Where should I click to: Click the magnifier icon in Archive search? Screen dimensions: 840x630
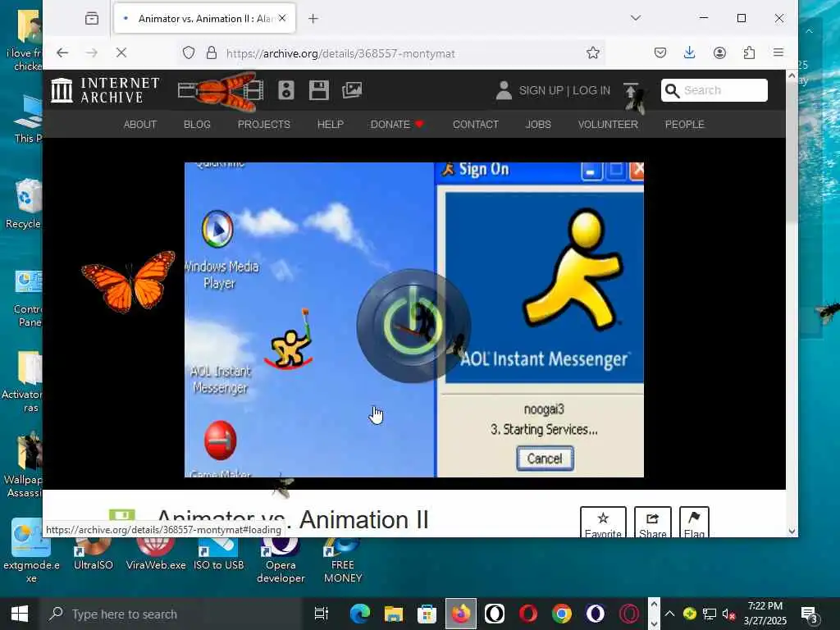tap(672, 90)
